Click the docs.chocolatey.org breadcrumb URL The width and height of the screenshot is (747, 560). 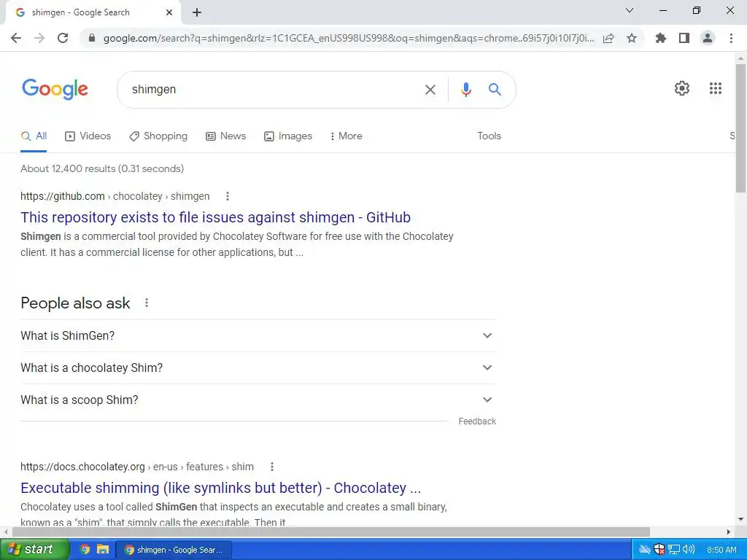click(x=136, y=467)
